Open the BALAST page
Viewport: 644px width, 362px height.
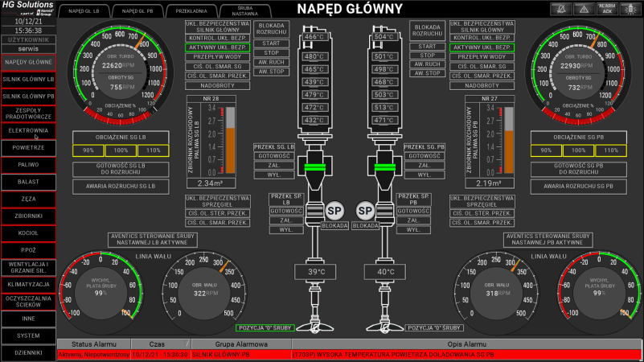coord(28,182)
